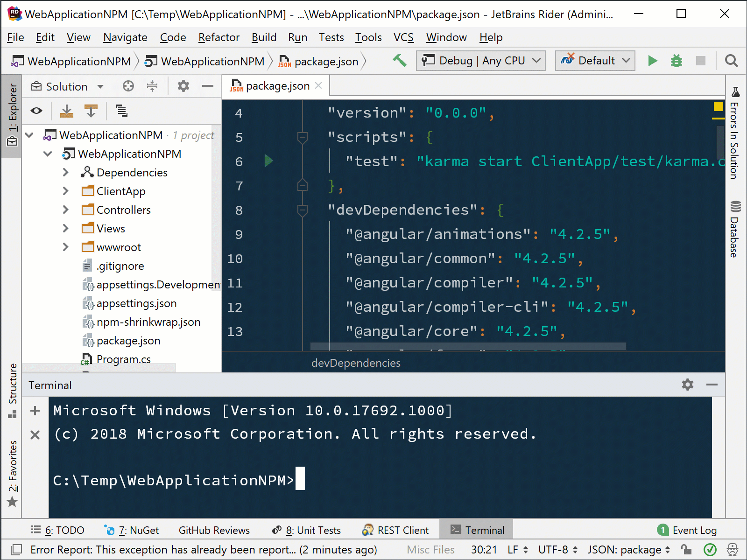This screenshot has height=560, width=747.
Task: Build the solution using the hammer icon
Action: pyautogui.click(x=399, y=60)
